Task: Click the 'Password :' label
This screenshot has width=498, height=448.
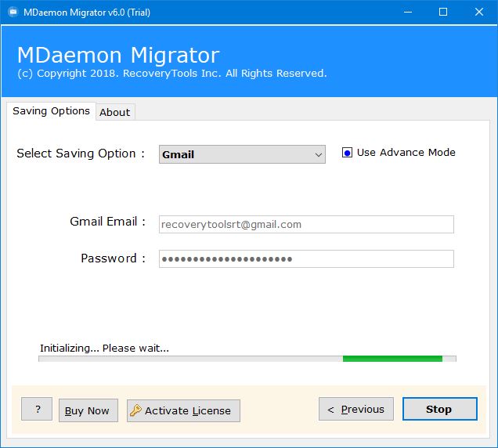Action: coord(114,258)
